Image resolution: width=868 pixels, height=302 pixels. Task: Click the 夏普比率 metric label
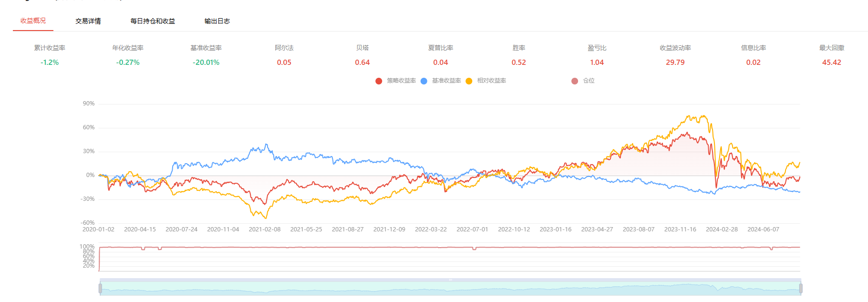(x=441, y=48)
